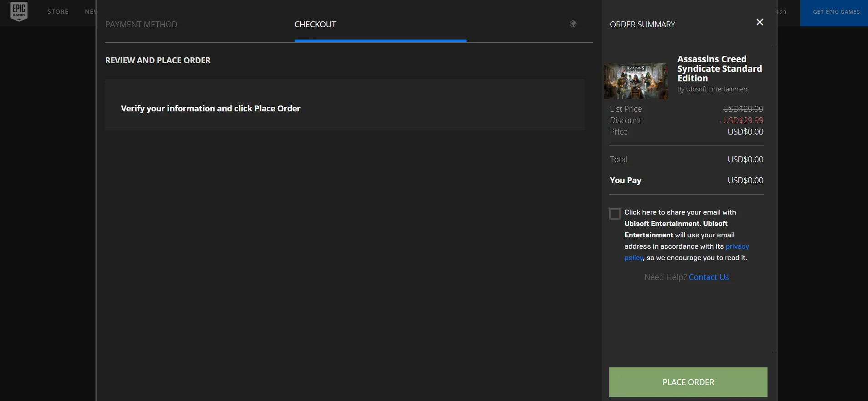868x401 pixels.
Task: Click the struck-through list price USD$29.99
Action: pyautogui.click(x=743, y=109)
